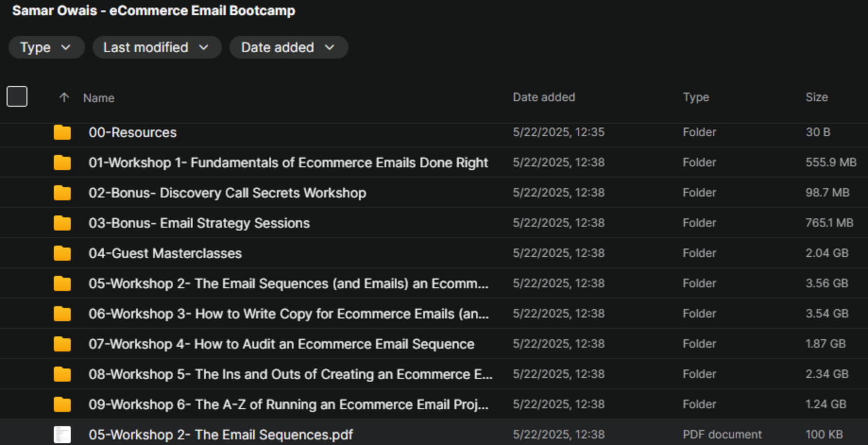Click folder icon for 02-Bonus Discovery Call

[62, 193]
